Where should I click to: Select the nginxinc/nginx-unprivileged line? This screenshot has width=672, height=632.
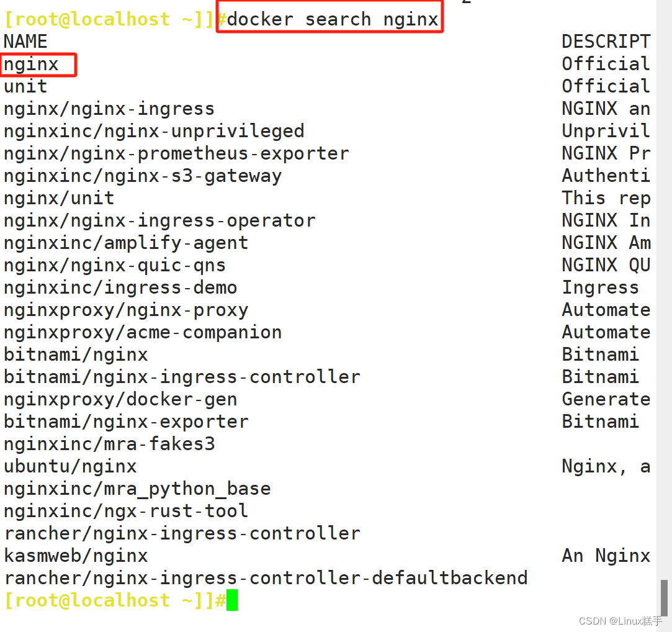click(154, 131)
